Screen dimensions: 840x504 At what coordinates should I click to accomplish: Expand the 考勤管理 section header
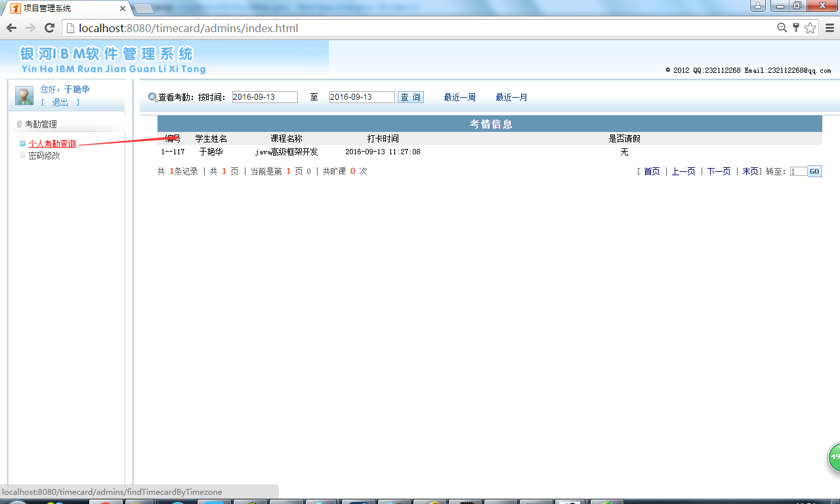[41, 123]
